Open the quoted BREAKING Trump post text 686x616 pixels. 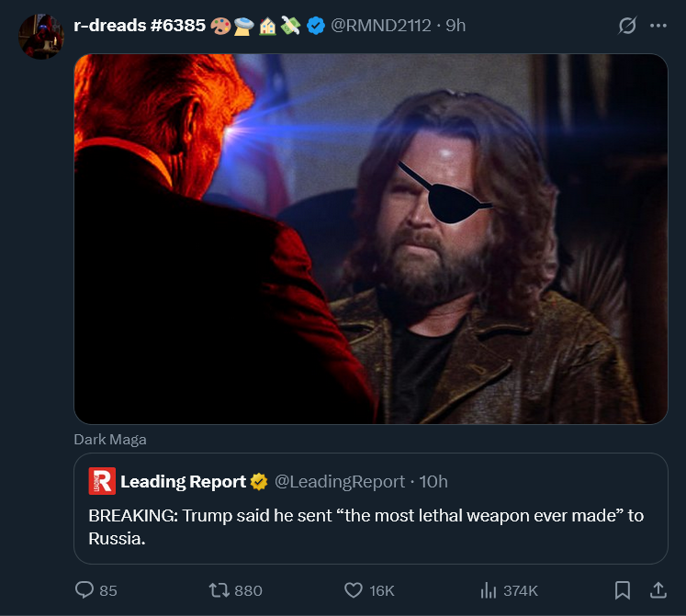point(365,526)
